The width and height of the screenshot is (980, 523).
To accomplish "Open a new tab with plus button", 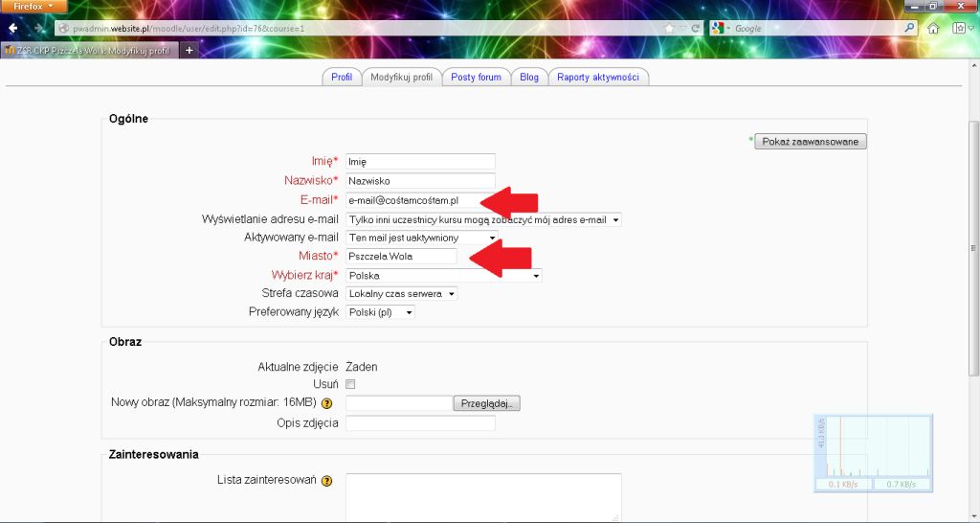I will tap(189, 50).
